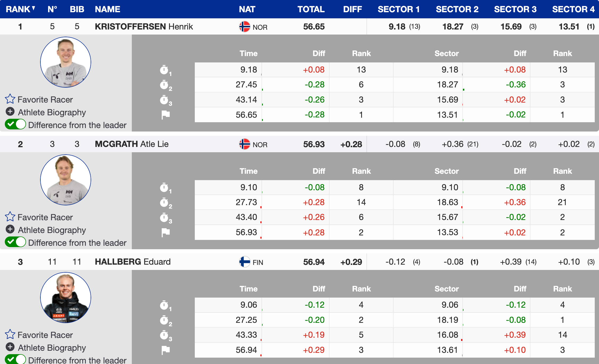Mark Hallberg with the favorite star
Viewport: 599px width, 364px height.
tap(10, 334)
